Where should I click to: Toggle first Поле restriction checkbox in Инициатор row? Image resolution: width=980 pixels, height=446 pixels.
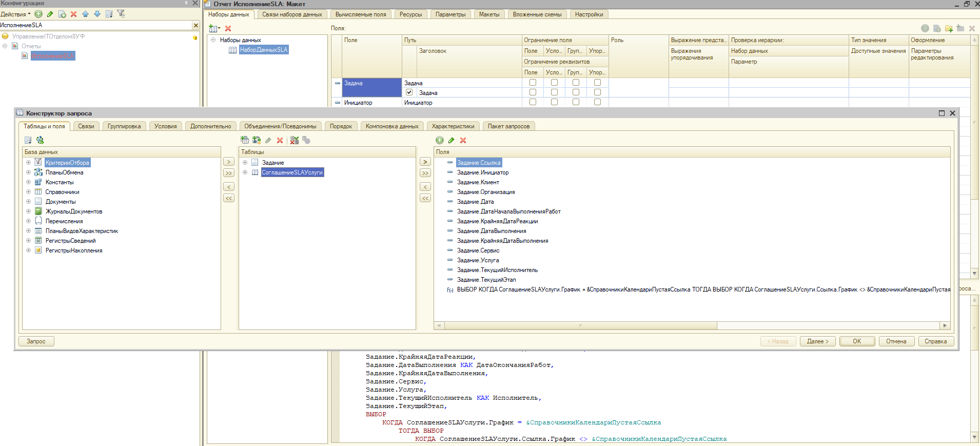coord(533,102)
